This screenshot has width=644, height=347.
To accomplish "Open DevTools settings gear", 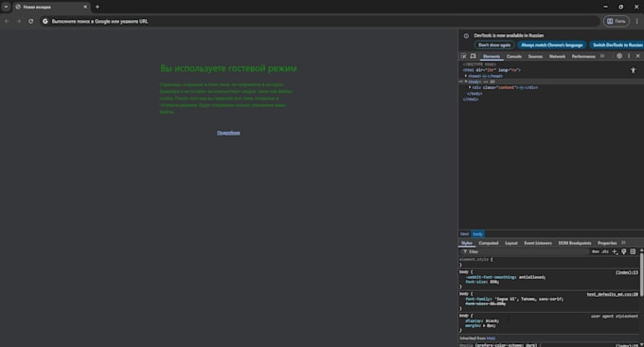I will tap(619, 56).
